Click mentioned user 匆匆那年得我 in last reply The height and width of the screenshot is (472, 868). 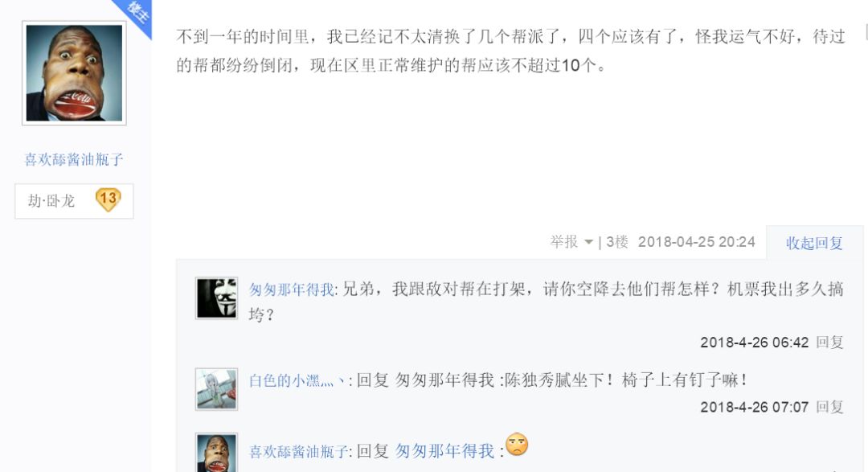[x=444, y=451]
